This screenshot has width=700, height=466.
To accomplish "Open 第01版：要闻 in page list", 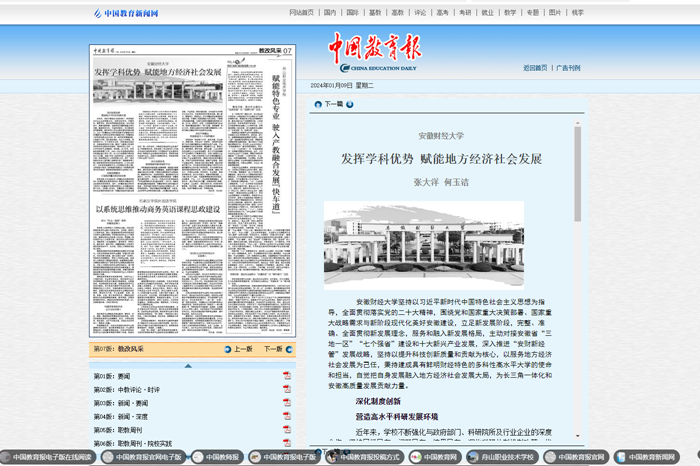I will tap(112, 376).
